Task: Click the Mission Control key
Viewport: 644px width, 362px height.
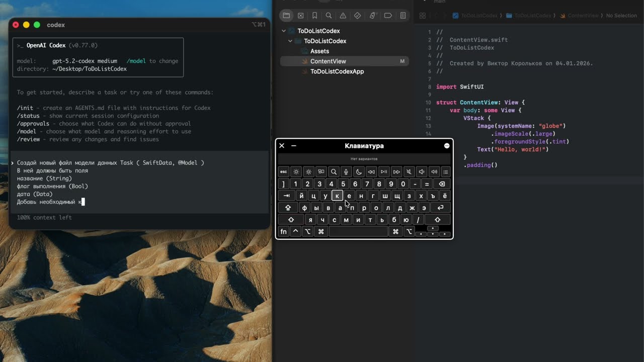Action: coord(321,172)
